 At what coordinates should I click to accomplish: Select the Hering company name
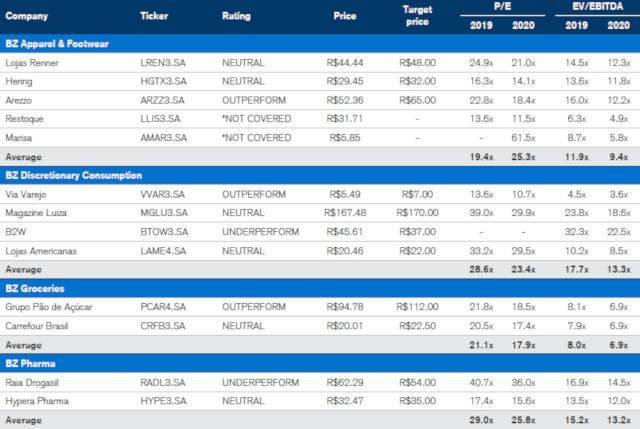[x=19, y=82]
